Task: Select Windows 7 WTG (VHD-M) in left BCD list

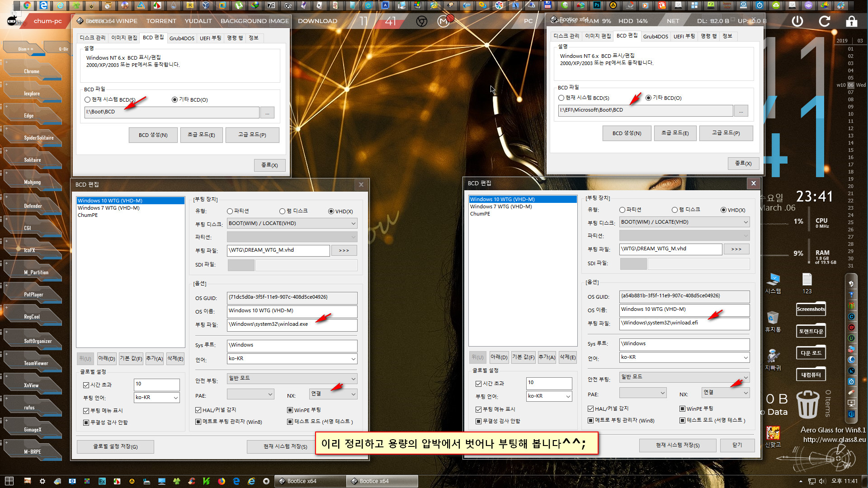Action: (108, 208)
